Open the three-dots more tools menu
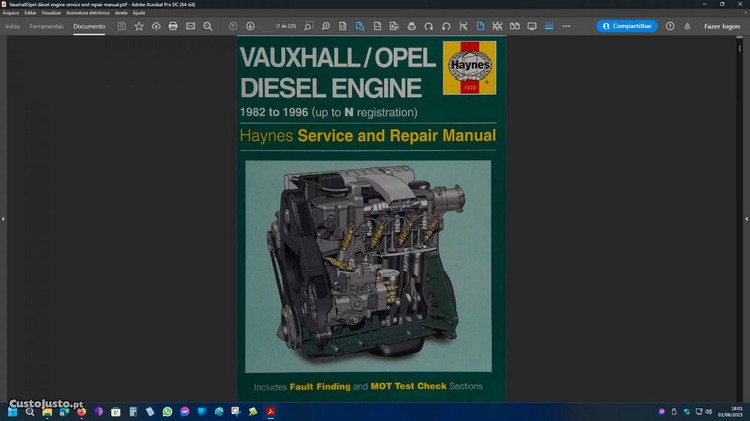The width and height of the screenshot is (750, 421). tap(565, 26)
